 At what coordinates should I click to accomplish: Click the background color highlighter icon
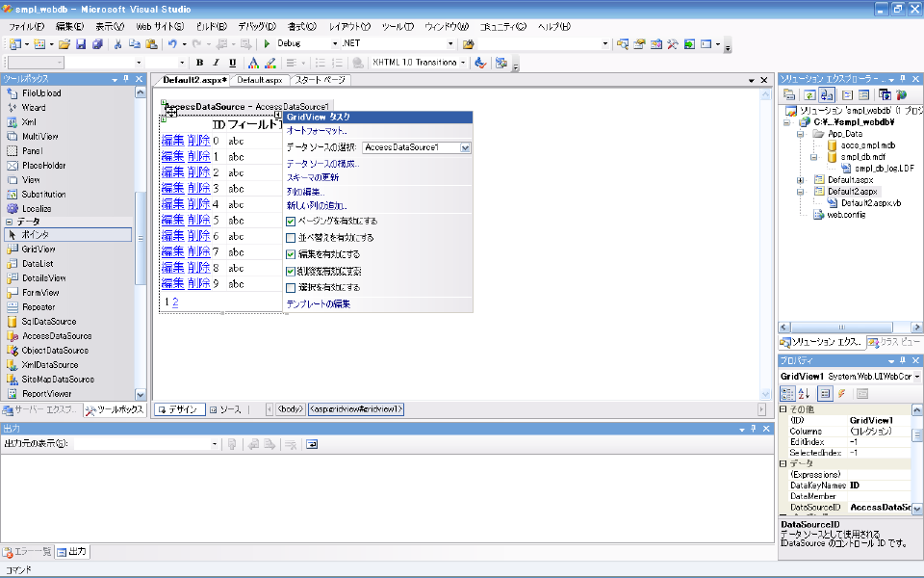point(269,63)
